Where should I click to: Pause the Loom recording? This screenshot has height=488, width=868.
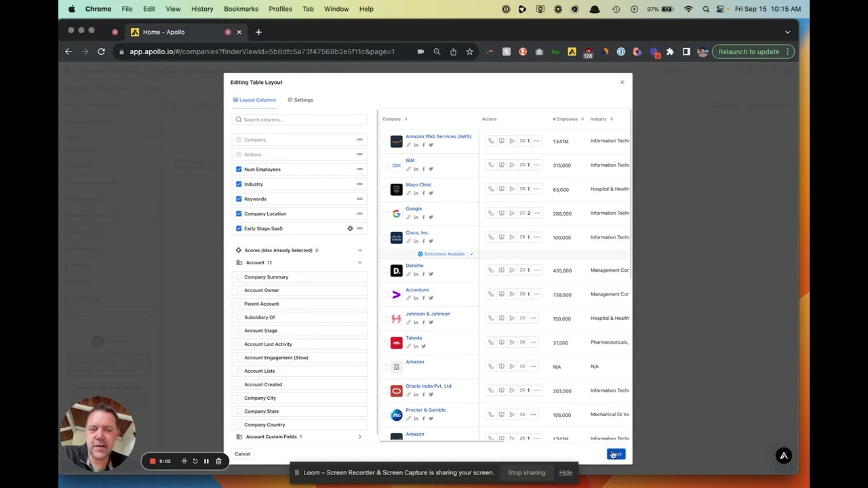(x=206, y=461)
